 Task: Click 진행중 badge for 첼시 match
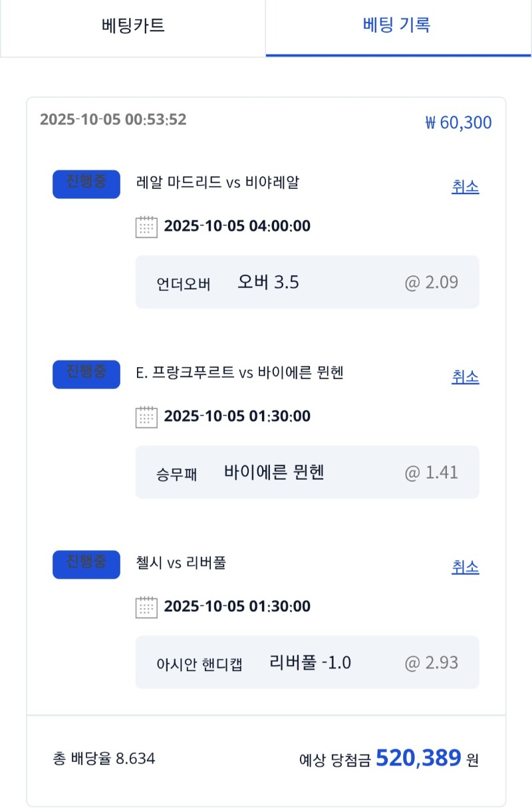pos(86,565)
